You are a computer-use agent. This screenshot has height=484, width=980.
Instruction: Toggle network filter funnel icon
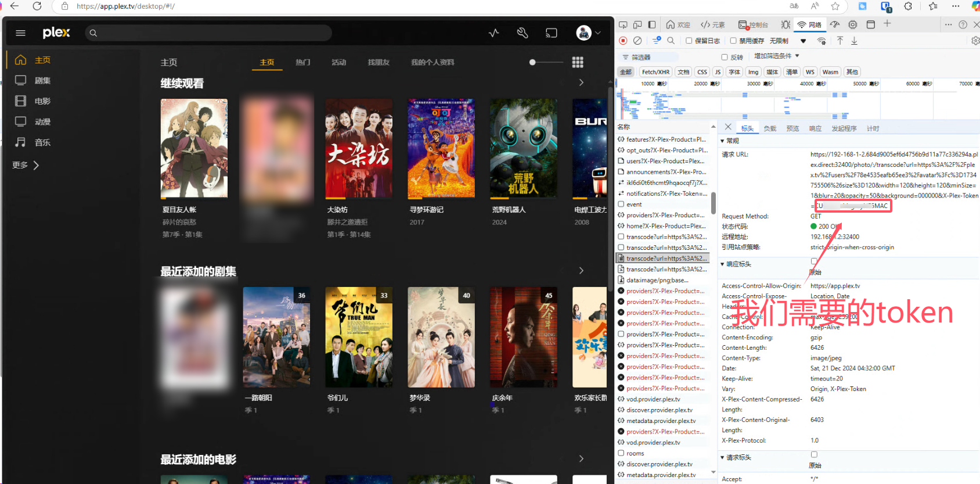[657, 41]
